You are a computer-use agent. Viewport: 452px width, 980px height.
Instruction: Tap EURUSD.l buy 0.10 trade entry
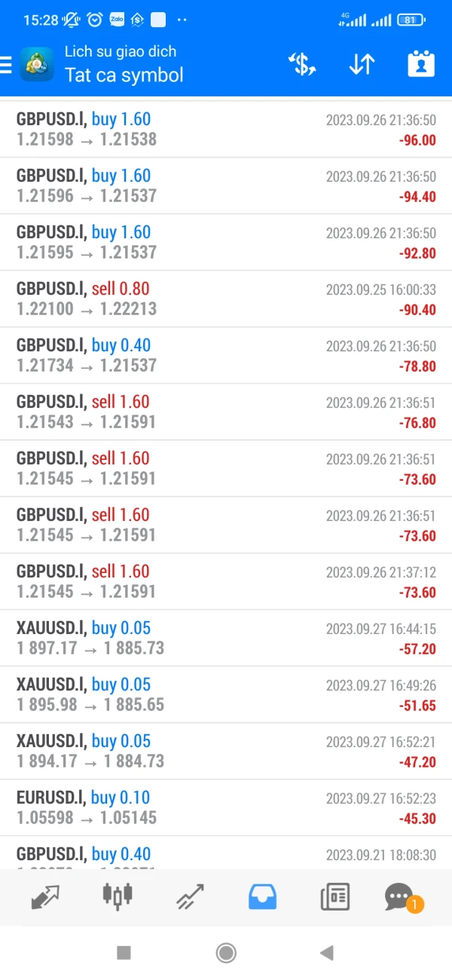click(226, 807)
